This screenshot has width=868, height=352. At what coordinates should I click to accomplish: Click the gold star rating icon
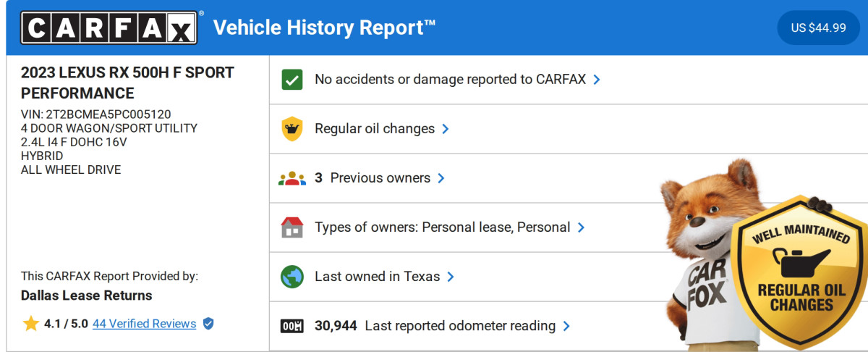30,324
